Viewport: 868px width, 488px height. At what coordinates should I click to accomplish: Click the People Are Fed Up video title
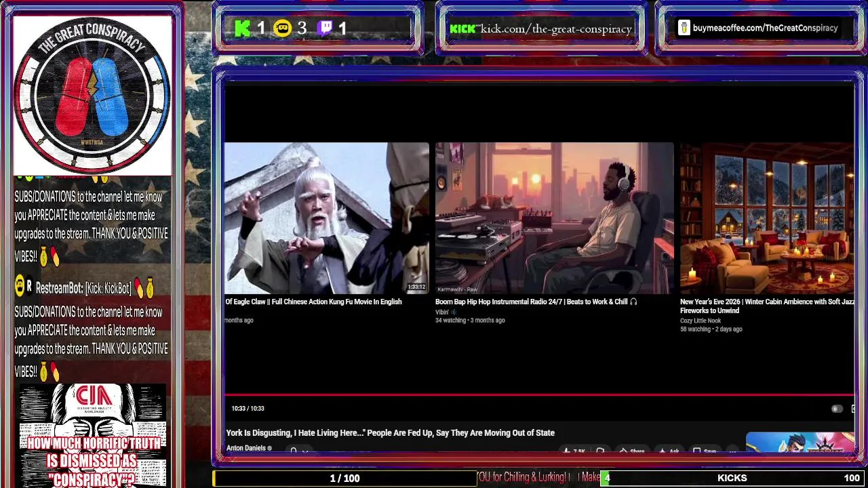391,433
